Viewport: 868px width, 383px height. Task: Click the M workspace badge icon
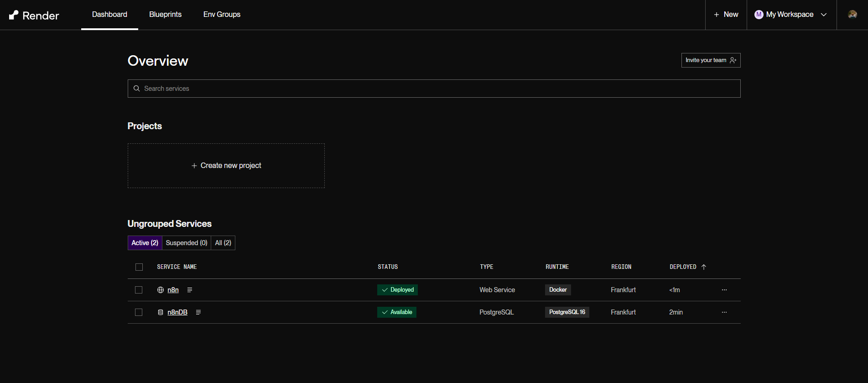click(759, 15)
